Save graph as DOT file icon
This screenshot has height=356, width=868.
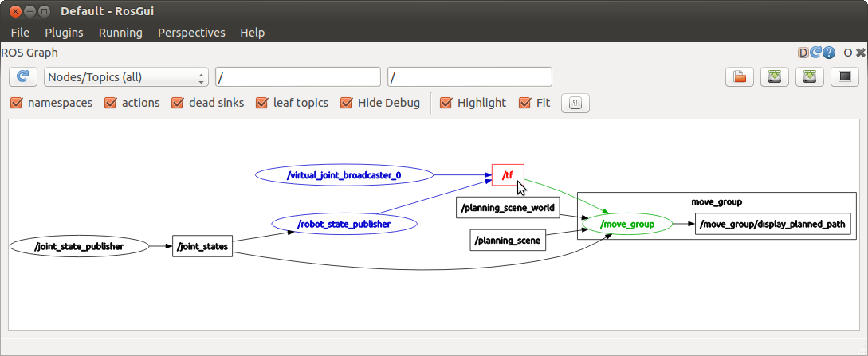(775, 76)
